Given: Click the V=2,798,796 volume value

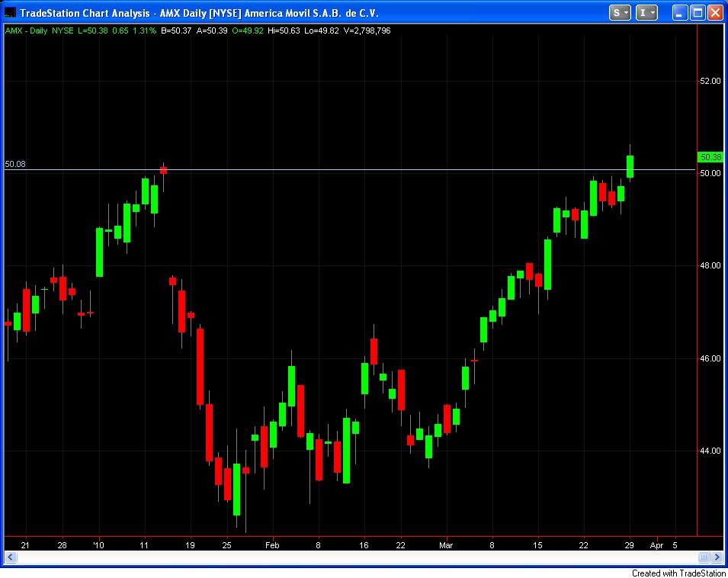Looking at the screenshot, I should [x=367, y=31].
